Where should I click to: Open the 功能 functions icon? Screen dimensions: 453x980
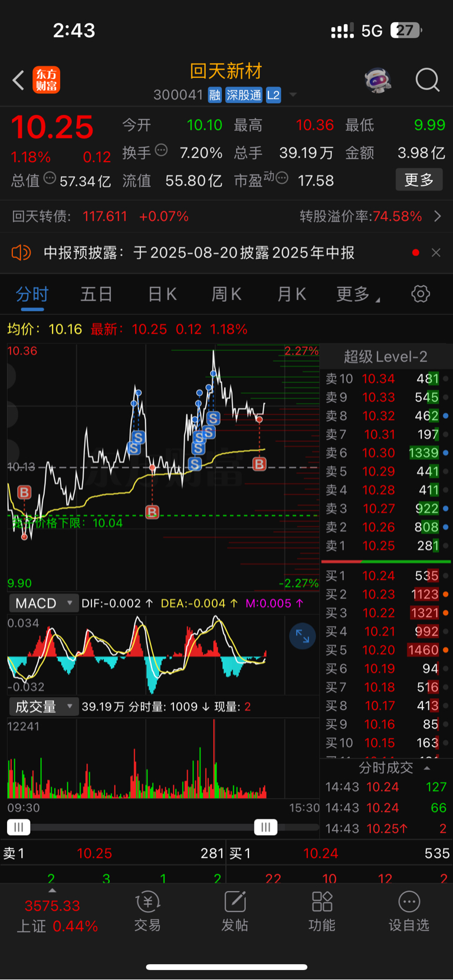pyautogui.click(x=322, y=911)
